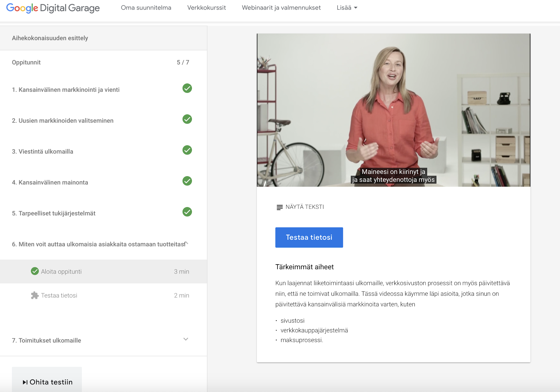This screenshot has height=392, width=560.
Task: Open lesson 2 Uusien markkinoiden valitseminen
Action: pos(103,121)
